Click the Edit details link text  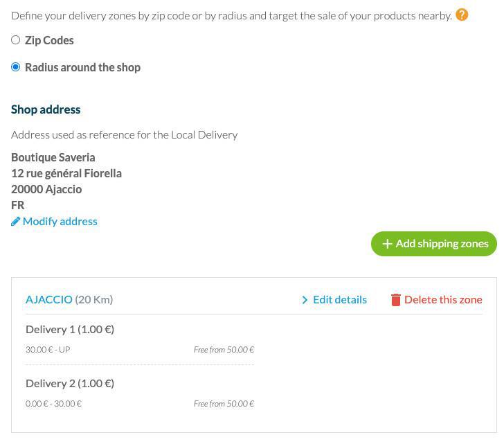tap(340, 299)
